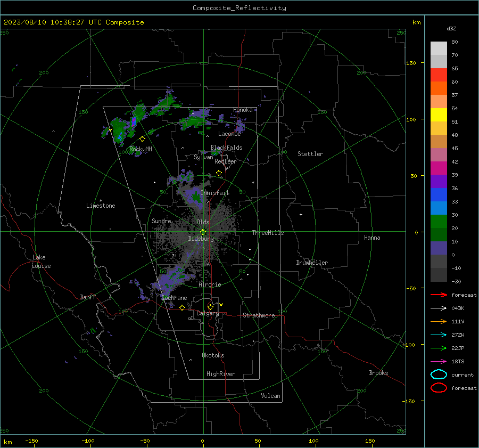The image size is (479, 448).
Task: Click the Airdrie city label
Action: 210,284
